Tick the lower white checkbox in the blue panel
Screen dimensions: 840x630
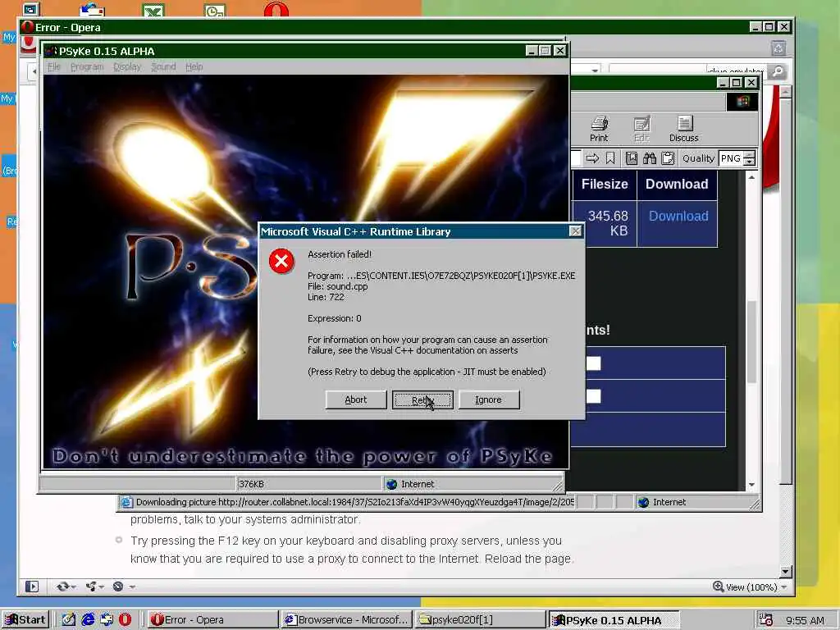click(x=594, y=396)
